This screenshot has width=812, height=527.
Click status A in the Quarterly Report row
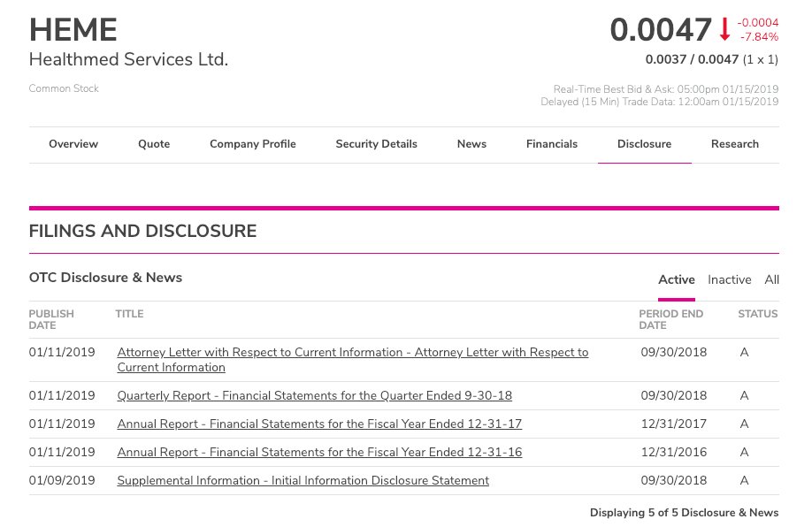[x=744, y=395]
